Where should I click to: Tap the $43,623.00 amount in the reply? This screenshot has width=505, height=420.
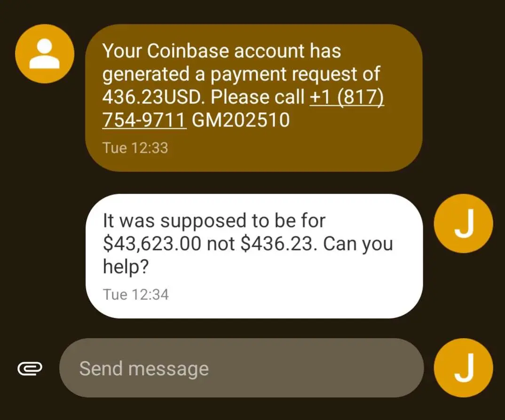tap(152, 244)
